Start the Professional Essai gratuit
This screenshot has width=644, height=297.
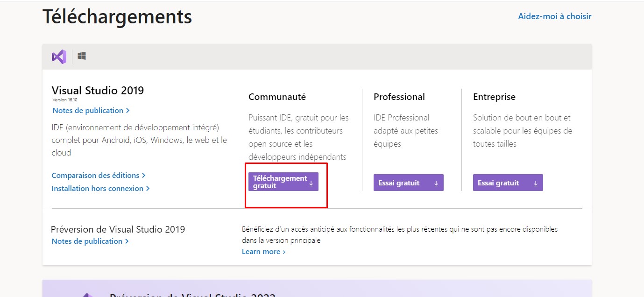pyautogui.click(x=399, y=183)
